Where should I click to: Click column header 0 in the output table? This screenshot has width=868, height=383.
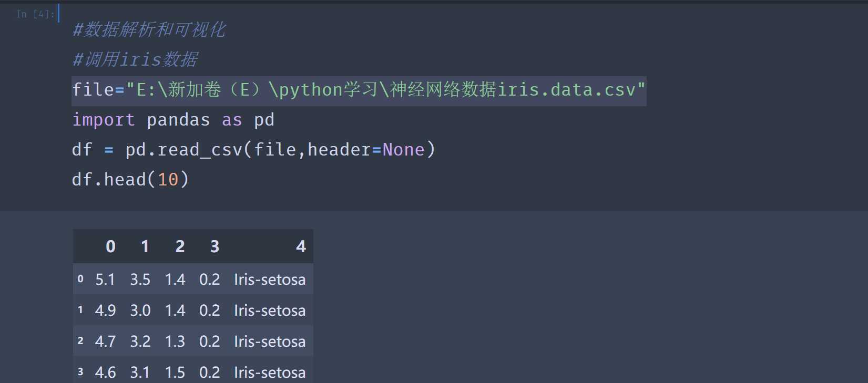[110, 246]
